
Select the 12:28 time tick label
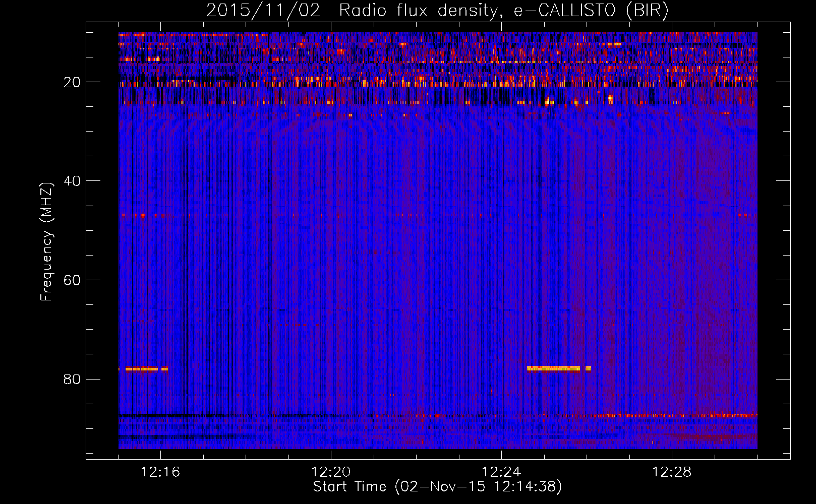click(672, 472)
